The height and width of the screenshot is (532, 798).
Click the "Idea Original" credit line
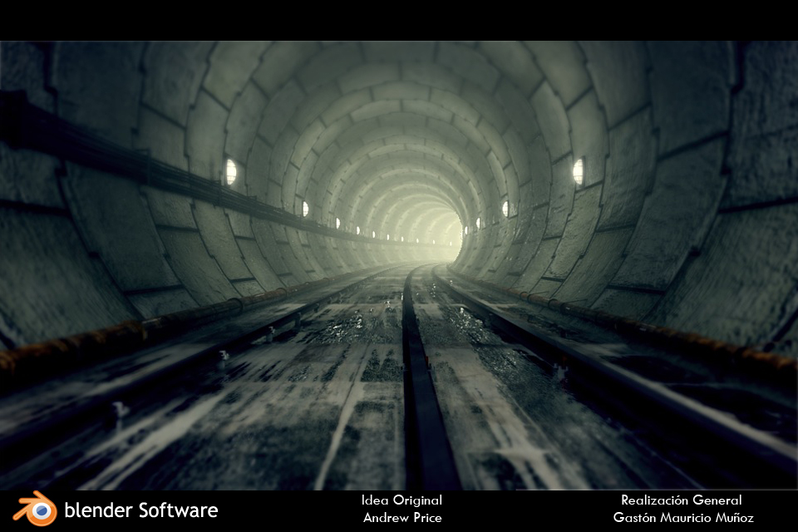point(401,500)
